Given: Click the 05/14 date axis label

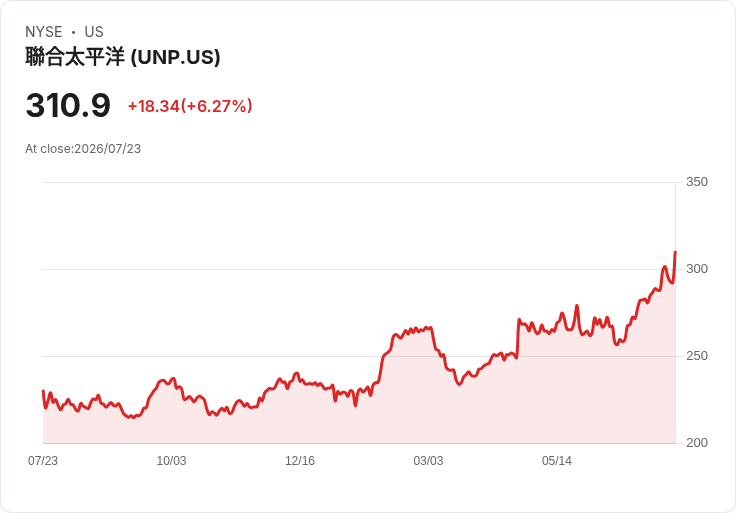Looking at the screenshot, I should (x=557, y=461).
